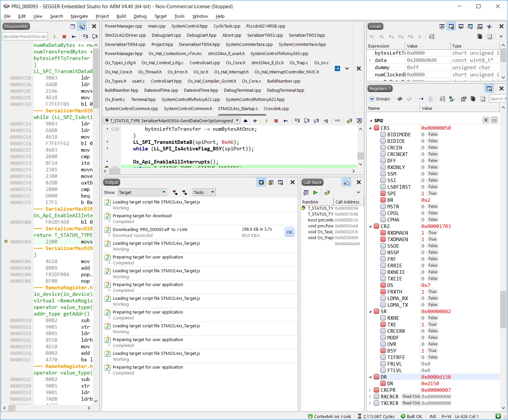Click the step-into icon in the Disassembly toolbar

(x=85, y=37)
